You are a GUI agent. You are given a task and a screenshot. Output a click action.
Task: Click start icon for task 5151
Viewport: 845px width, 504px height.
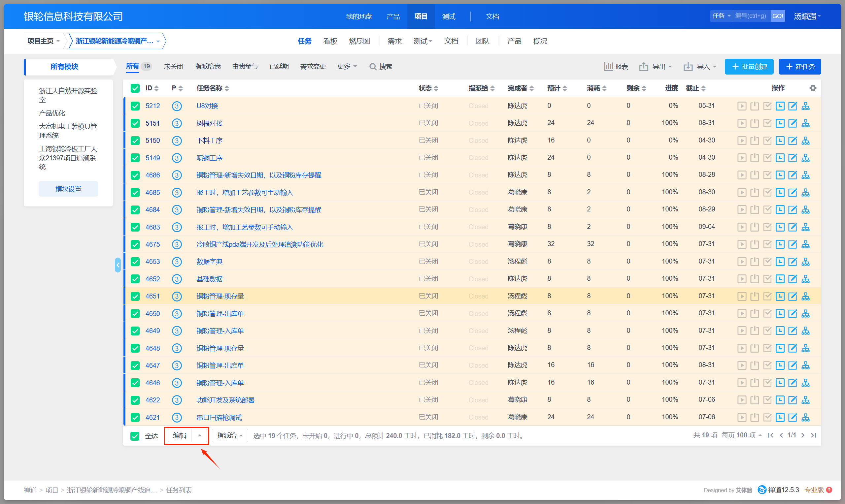(742, 123)
